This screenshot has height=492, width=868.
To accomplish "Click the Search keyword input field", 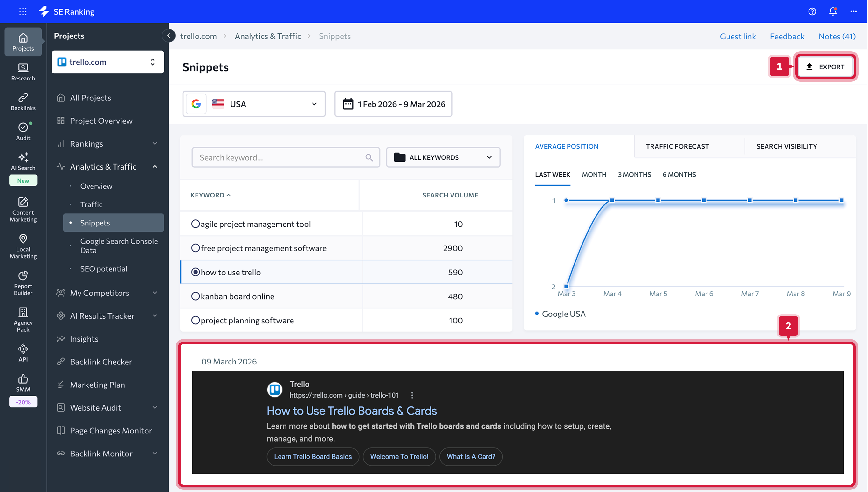I will coord(280,157).
